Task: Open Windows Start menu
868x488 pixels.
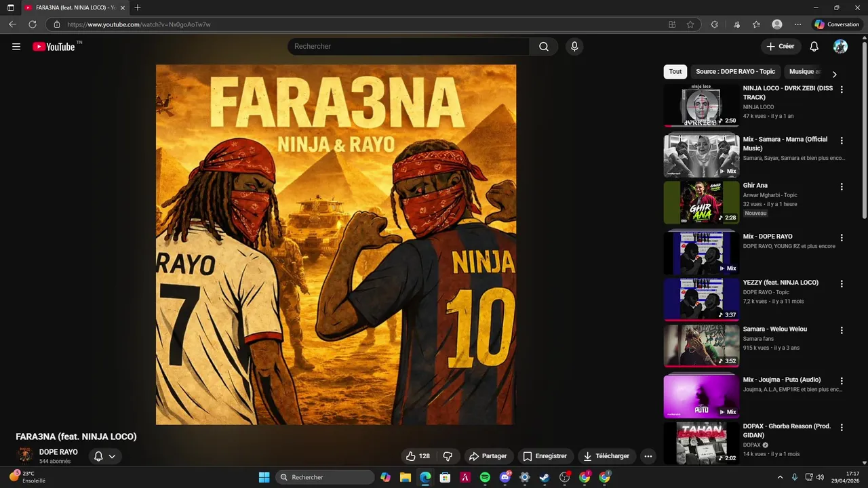Action: (x=264, y=477)
